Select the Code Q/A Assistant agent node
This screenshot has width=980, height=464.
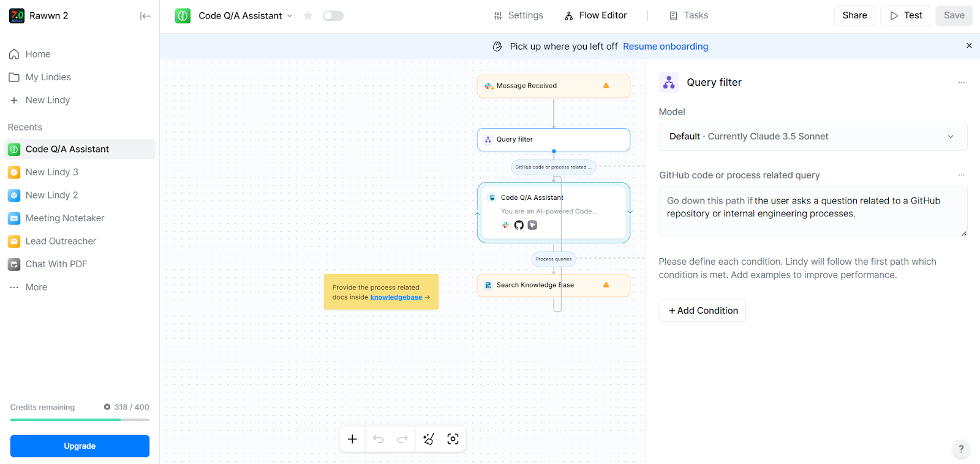click(x=554, y=213)
